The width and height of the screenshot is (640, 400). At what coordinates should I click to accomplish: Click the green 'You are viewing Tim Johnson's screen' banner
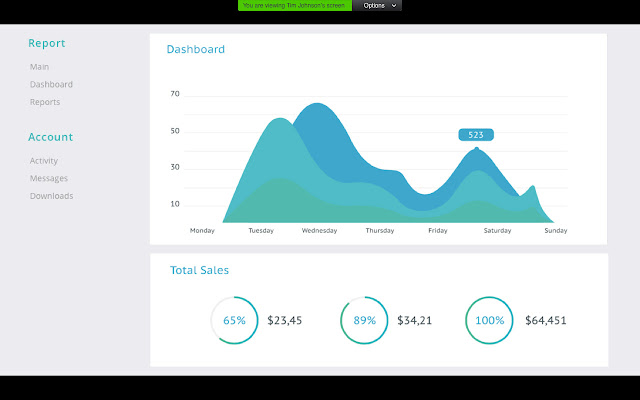coord(295,5)
